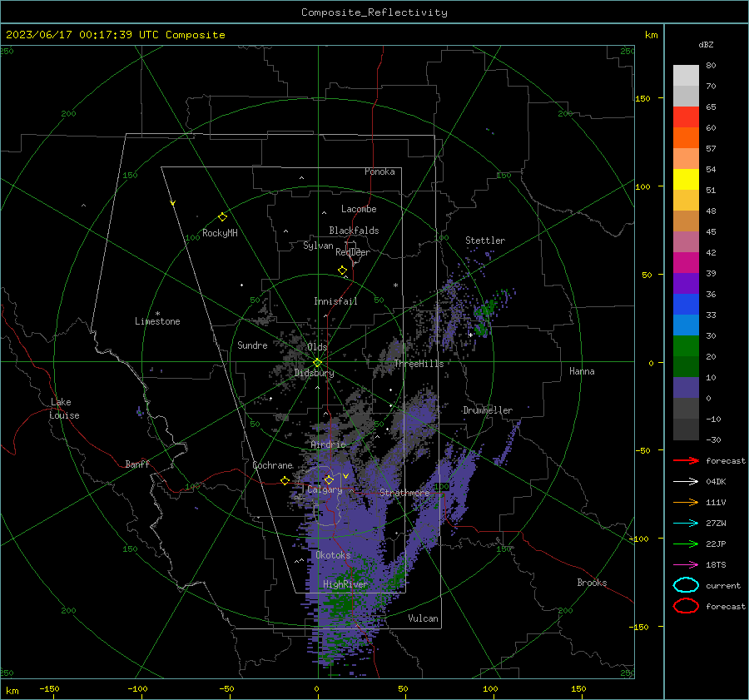Click the violet 36–39 dBZ color swatch
This screenshot has width=749, height=700.
coord(686,284)
